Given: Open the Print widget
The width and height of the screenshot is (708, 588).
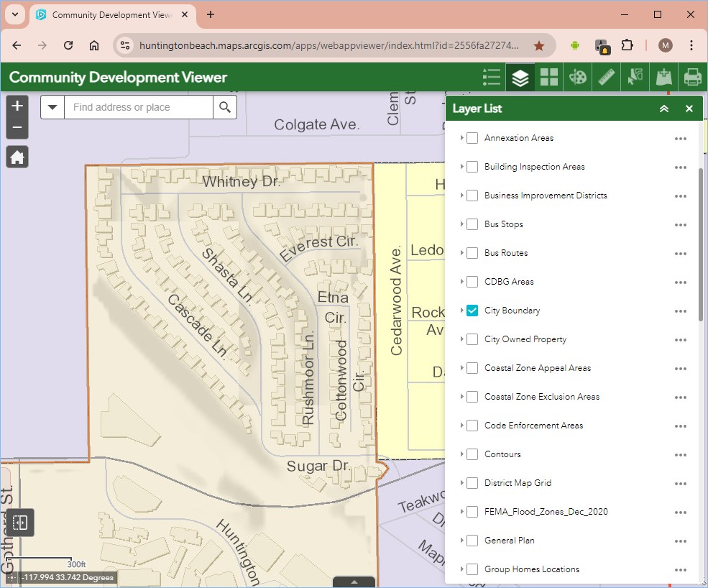Looking at the screenshot, I should click(x=693, y=77).
